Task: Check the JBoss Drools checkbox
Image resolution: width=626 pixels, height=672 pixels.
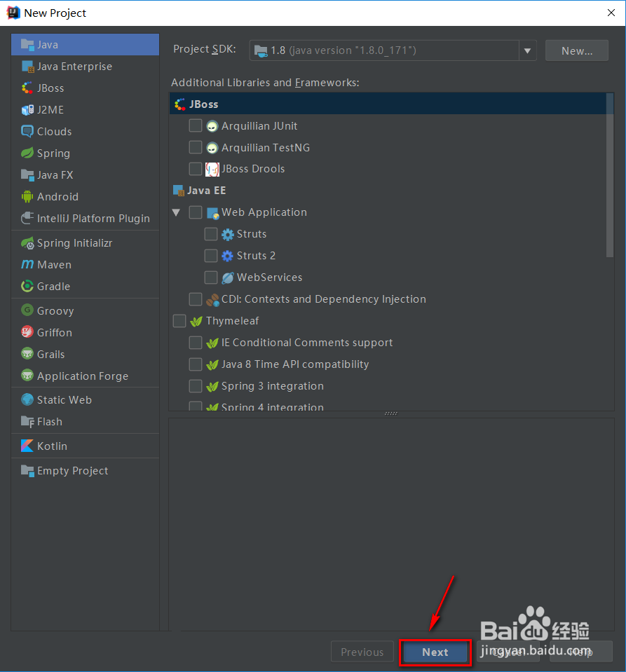Action: pyautogui.click(x=196, y=169)
